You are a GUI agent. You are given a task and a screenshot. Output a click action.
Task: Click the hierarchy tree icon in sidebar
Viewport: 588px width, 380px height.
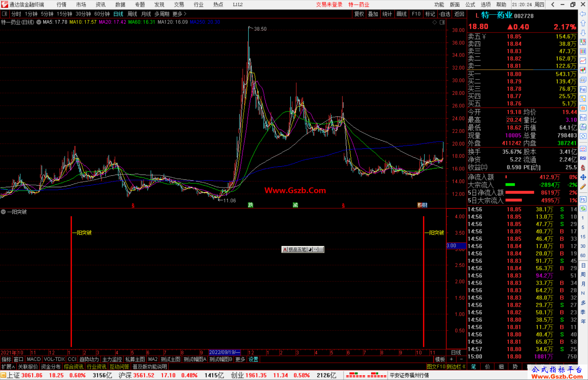583,99
